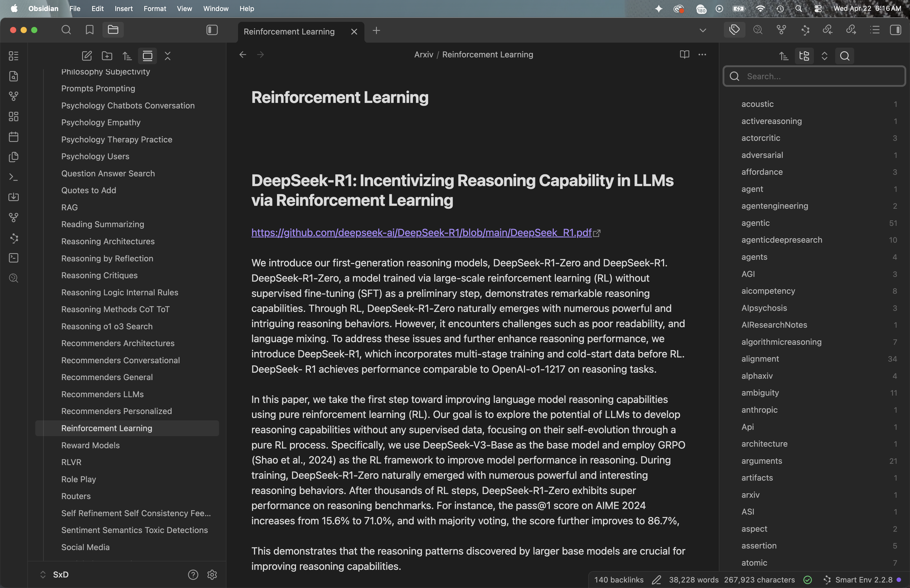Open the bookmarks panel icon
910x588 pixels.
(89, 30)
